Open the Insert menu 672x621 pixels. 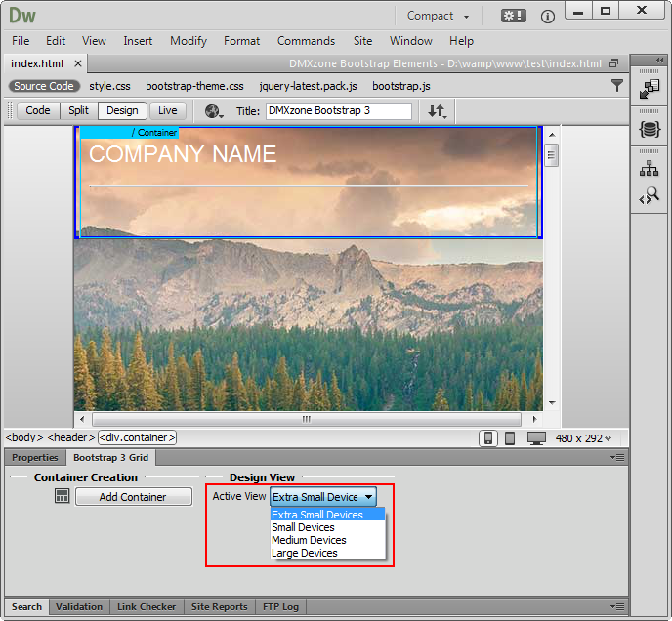tap(138, 41)
